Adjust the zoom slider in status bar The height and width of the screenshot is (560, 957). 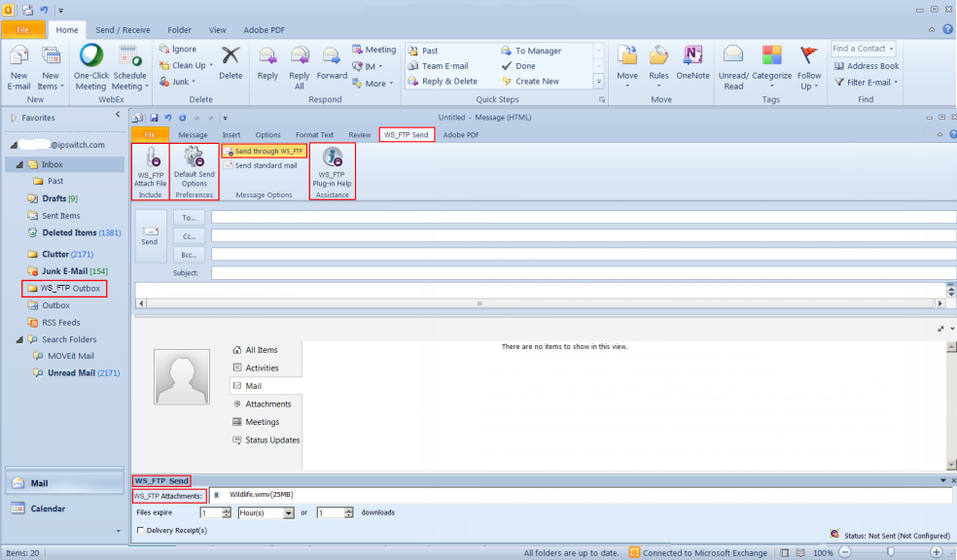coord(891,552)
